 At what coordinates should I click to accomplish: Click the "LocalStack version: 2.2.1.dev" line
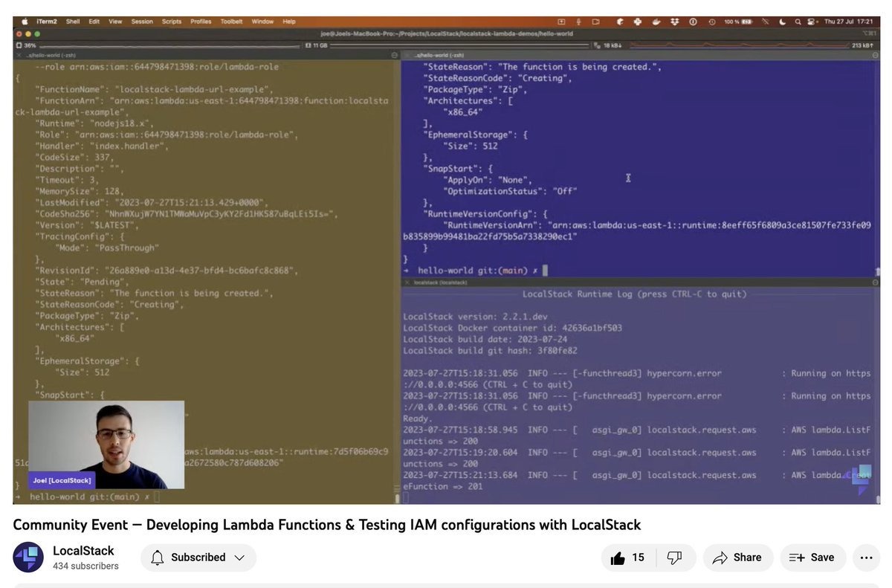pos(475,317)
